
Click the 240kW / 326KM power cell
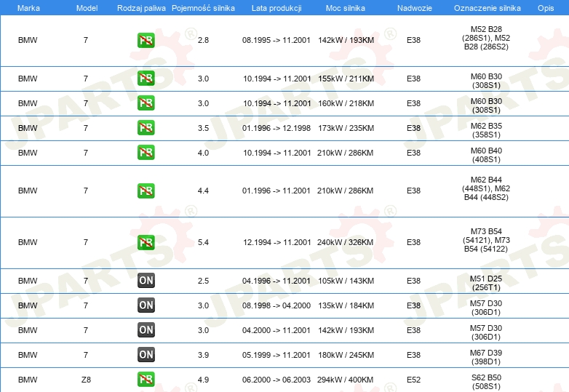[x=345, y=242]
